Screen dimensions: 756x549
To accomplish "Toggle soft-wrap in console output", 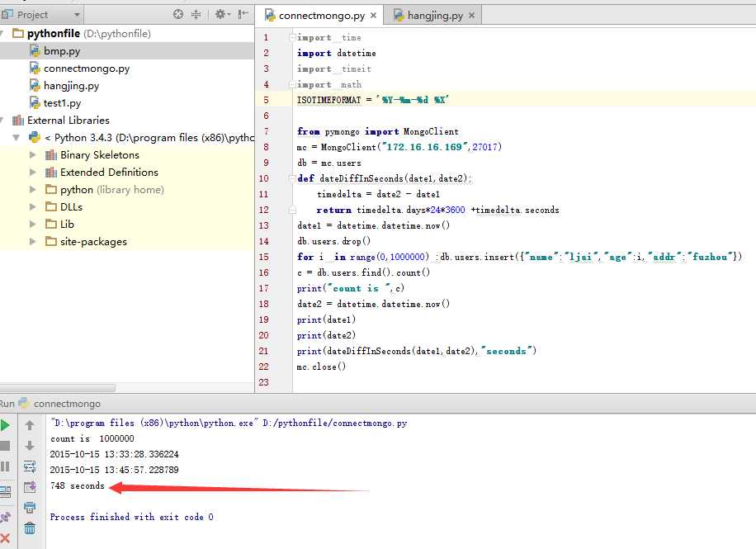I will pyautogui.click(x=30, y=466).
